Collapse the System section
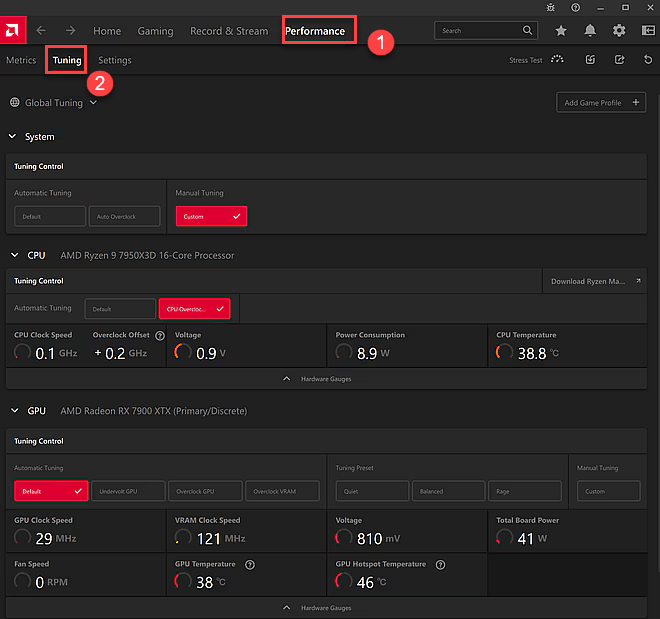Viewport: 660px width, 619px height. point(13,137)
